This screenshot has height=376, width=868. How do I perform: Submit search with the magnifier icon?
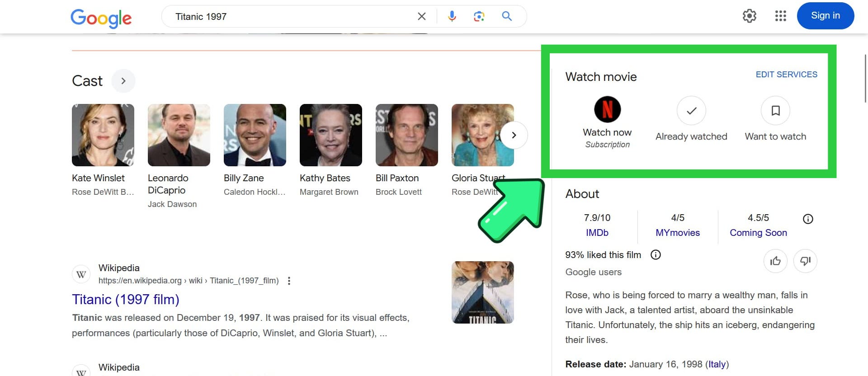pyautogui.click(x=507, y=16)
